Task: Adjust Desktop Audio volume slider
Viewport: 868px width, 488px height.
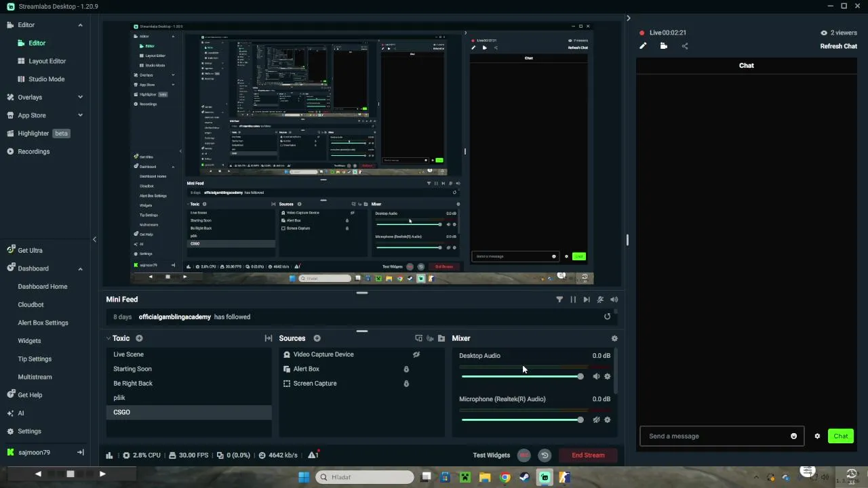Action: point(521,376)
